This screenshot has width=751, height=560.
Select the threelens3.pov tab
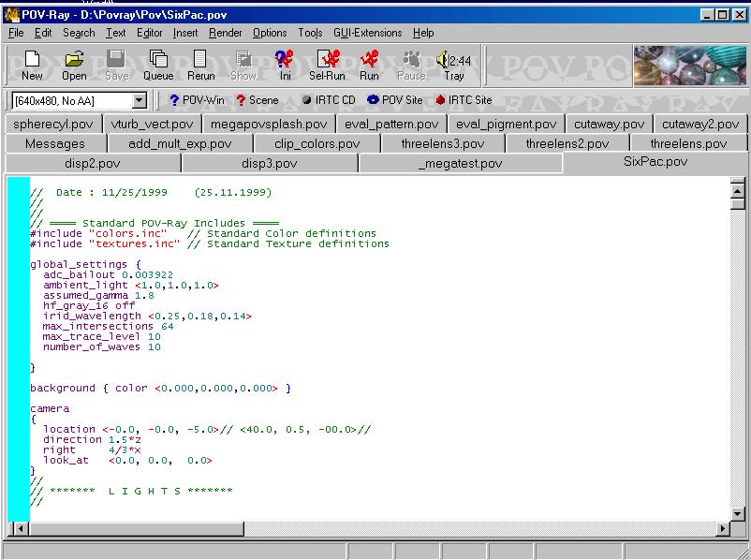(442, 143)
